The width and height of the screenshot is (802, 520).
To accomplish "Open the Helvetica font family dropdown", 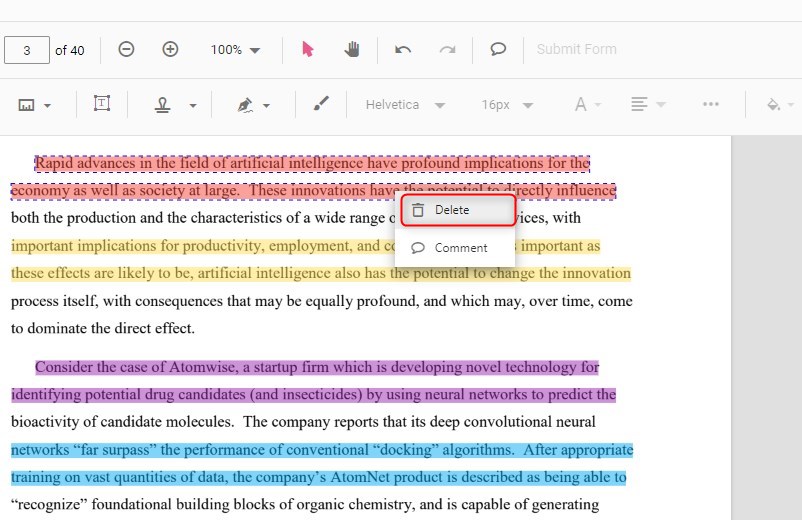I will tap(404, 105).
